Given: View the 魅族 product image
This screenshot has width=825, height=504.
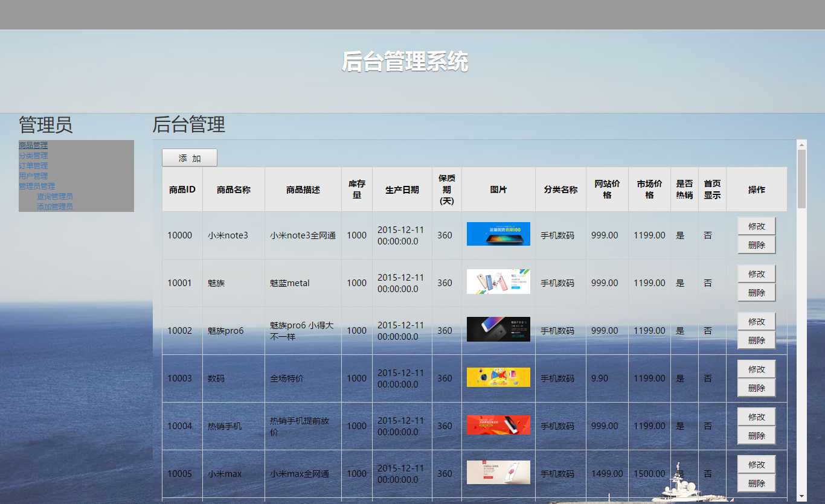Looking at the screenshot, I should [498, 281].
